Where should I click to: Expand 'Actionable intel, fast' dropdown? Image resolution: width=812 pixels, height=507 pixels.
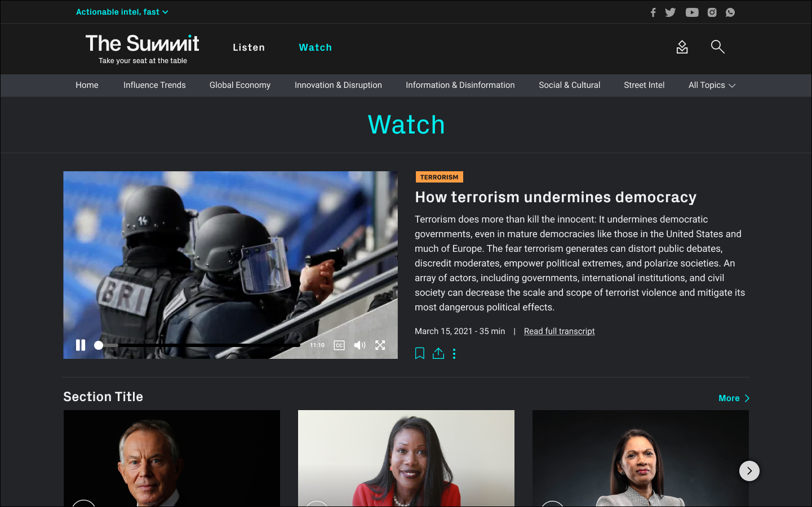[x=122, y=12]
